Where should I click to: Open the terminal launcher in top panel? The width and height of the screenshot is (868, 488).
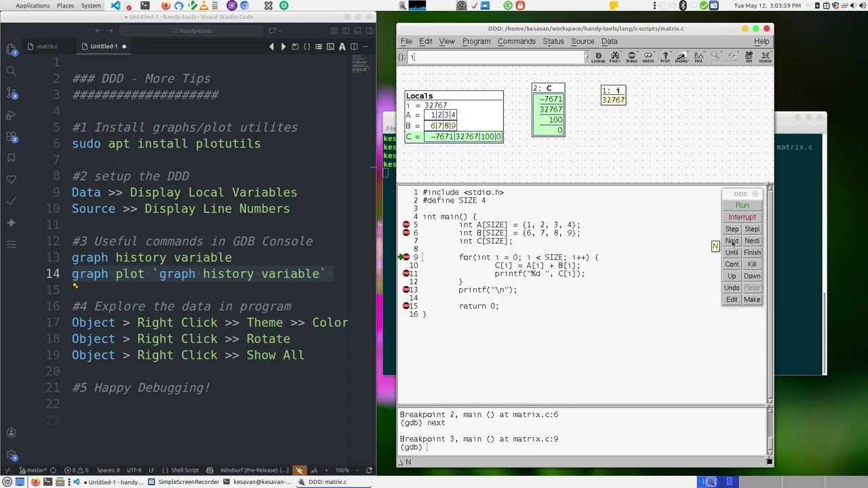coord(144,5)
